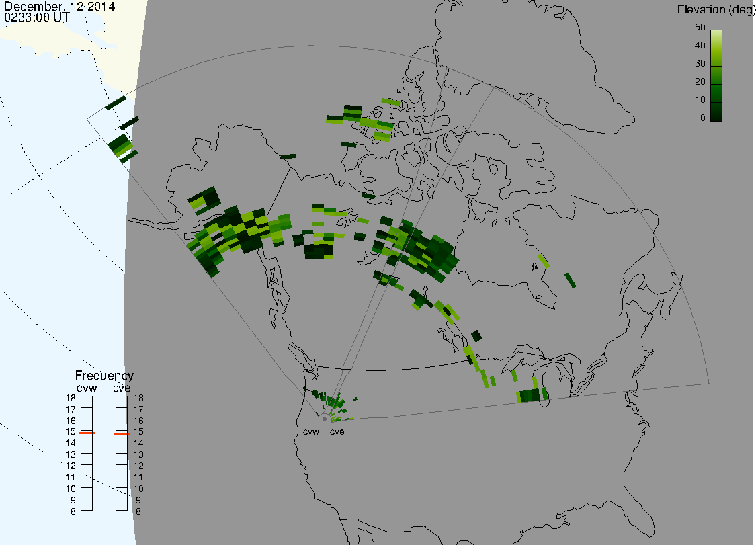Viewport: 756px width, 545px height.
Task: Click the 50 label on elevation scale
Action: tap(700, 27)
